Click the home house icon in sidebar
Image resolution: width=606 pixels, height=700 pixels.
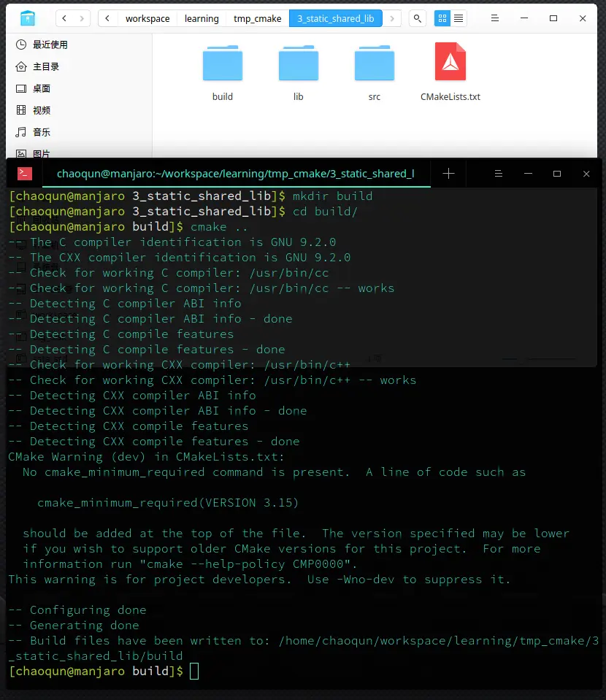[21, 66]
